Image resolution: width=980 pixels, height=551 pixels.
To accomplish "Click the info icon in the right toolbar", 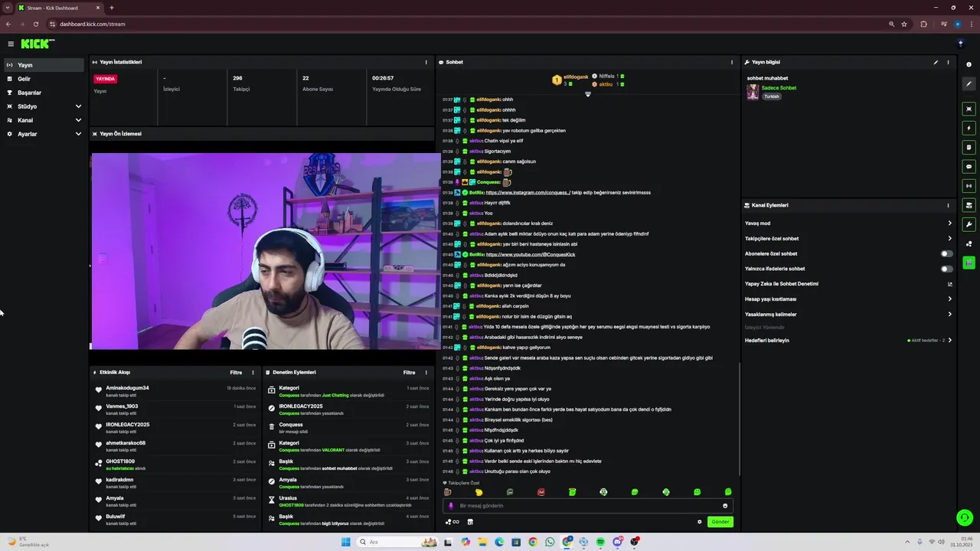I will [969, 65].
